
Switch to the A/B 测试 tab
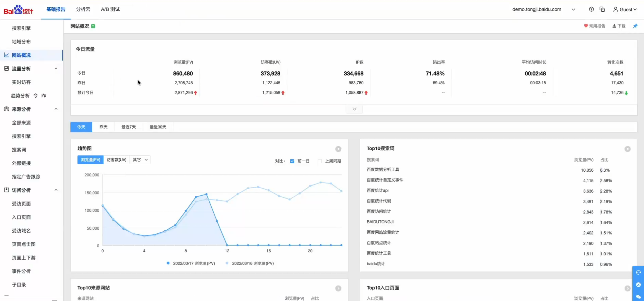[110, 9]
